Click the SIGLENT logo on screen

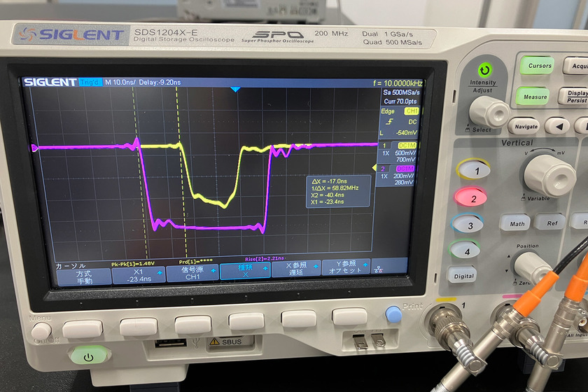(x=50, y=82)
